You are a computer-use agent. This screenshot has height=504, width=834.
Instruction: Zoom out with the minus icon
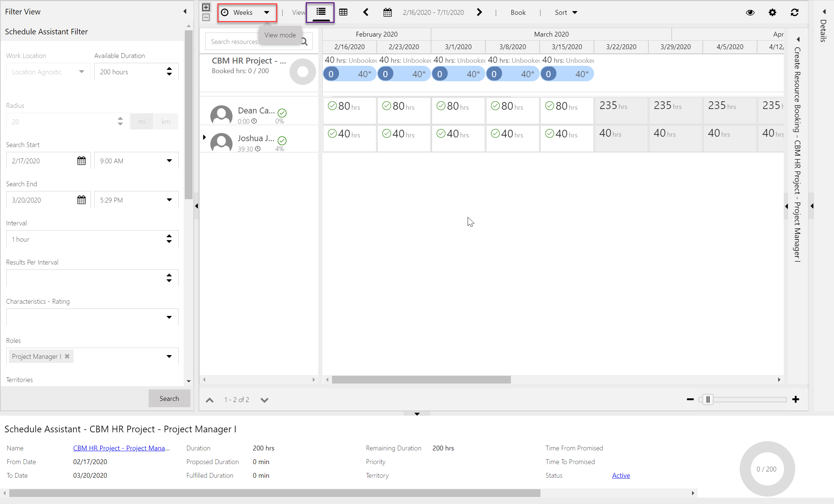click(690, 399)
